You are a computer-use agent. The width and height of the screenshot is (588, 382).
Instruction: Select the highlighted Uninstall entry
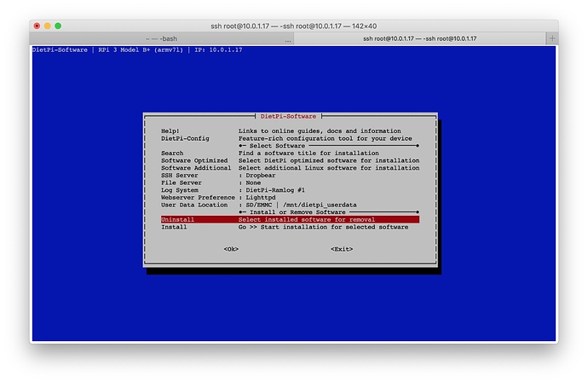tap(291, 219)
